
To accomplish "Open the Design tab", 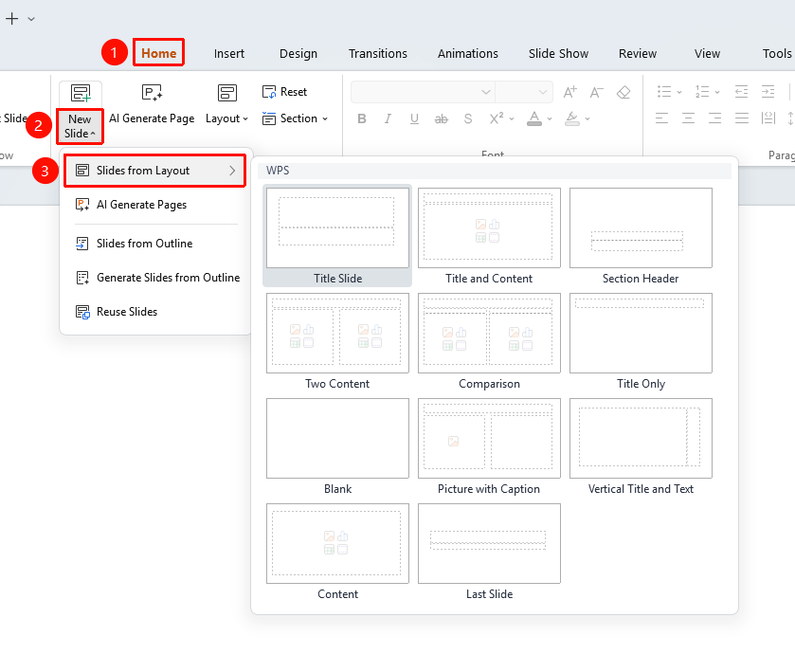I will [x=298, y=54].
